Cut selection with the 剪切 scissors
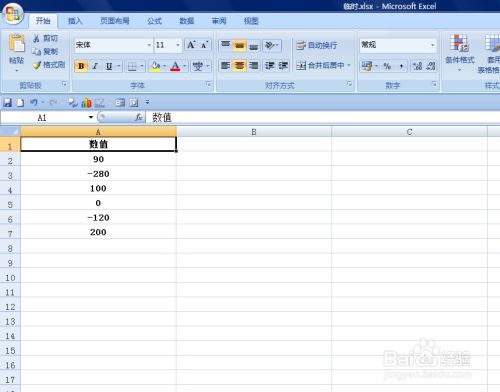This screenshot has height=392, width=500. (45, 39)
